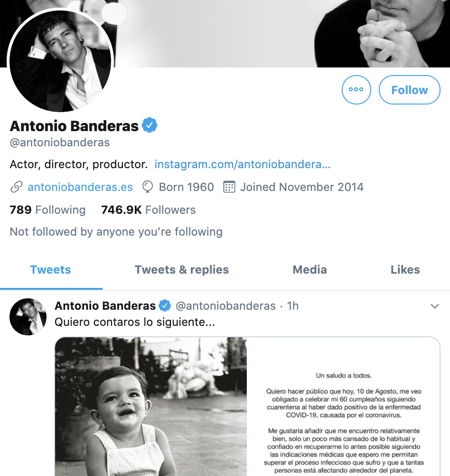Click the Follow button
This screenshot has width=450, height=476.
click(409, 90)
